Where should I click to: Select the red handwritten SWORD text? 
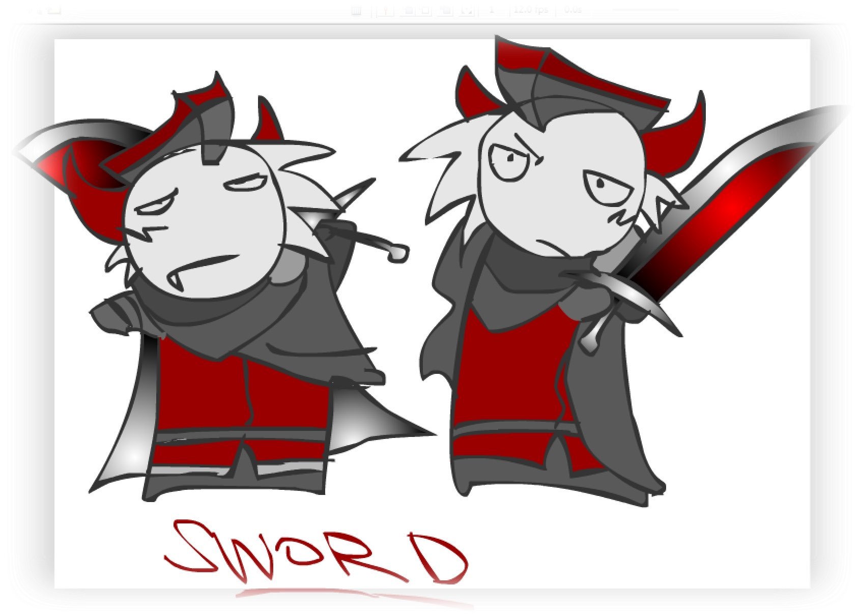[316, 552]
